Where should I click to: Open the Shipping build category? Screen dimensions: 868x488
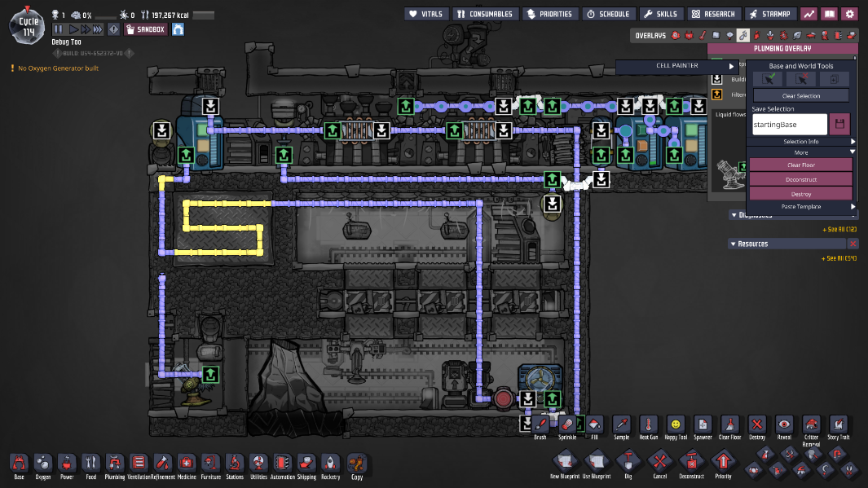pyautogui.click(x=306, y=464)
